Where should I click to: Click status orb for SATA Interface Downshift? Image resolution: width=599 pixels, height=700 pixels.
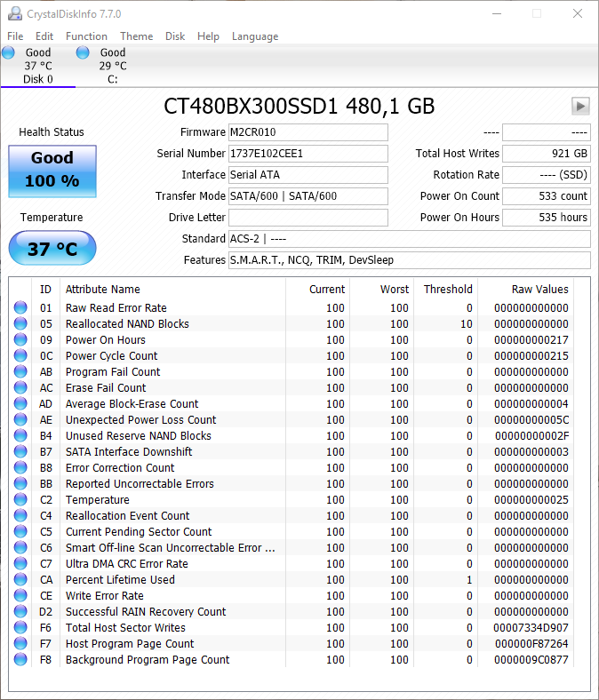pos(20,451)
